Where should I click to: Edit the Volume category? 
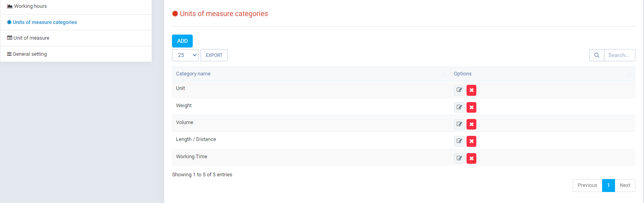tap(459, 124)
